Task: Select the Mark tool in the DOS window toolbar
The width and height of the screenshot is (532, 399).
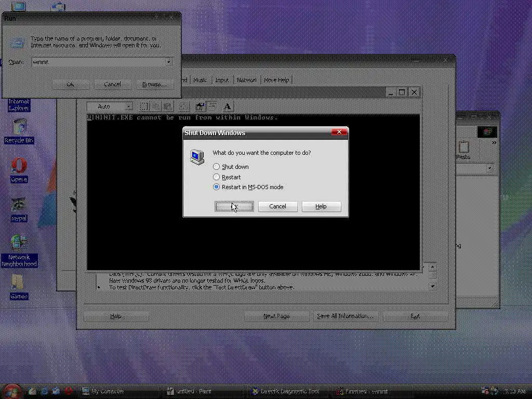Action: pyautogui.click(x=144, y=106)
